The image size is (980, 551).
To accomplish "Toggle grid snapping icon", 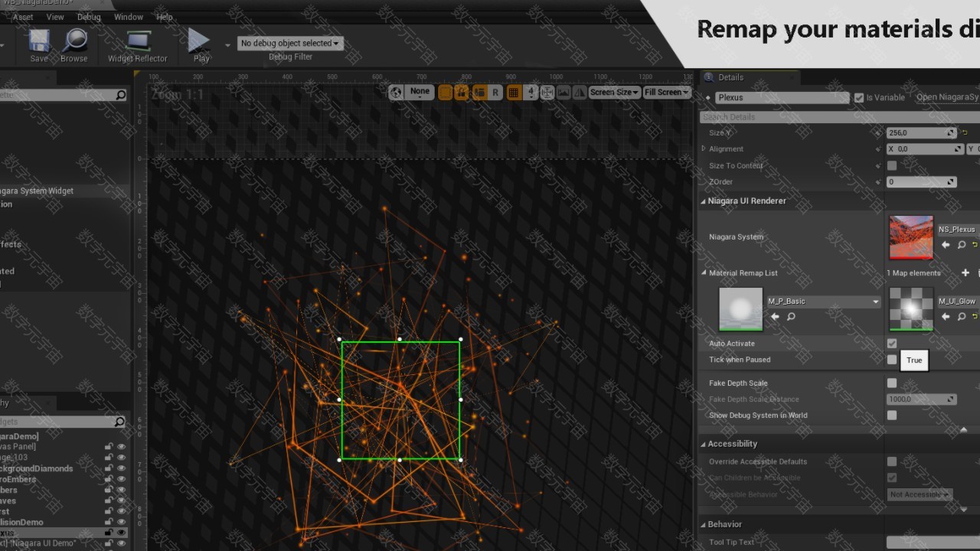I will [514, 93].
